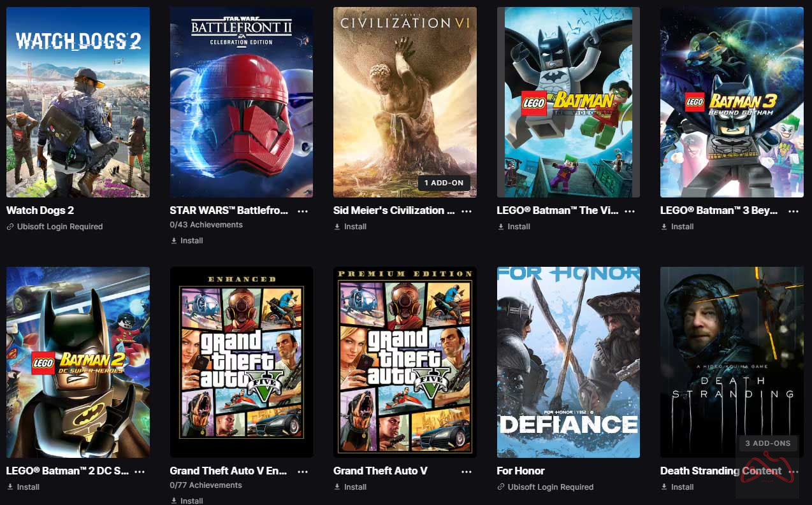Open options menu for LEGO Batman 3
Image resolution: width=812 pixels, height=505 pixels.
[794, 211]
